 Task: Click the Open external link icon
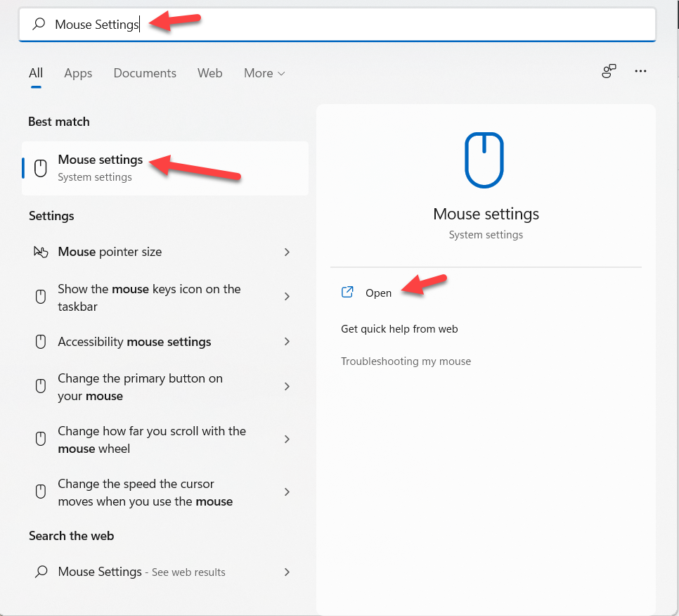point(347,293)
